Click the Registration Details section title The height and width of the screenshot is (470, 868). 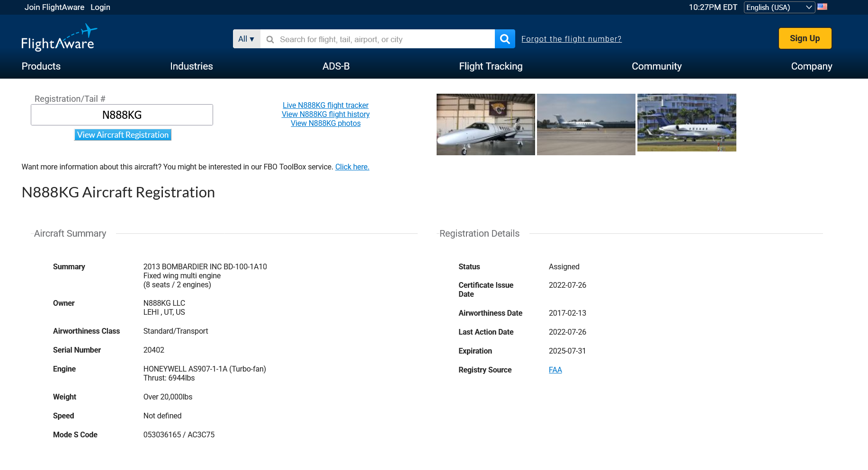tap(479, 233)
